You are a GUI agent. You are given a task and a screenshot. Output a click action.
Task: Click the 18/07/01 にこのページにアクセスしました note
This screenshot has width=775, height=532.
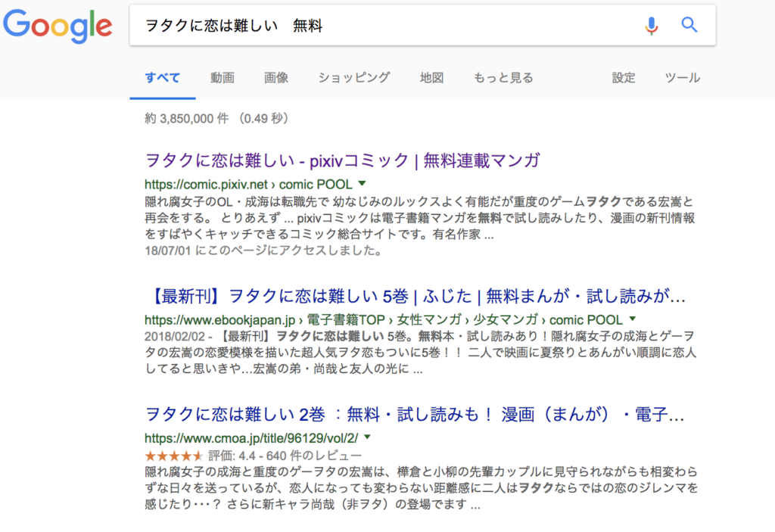point(264,250)
